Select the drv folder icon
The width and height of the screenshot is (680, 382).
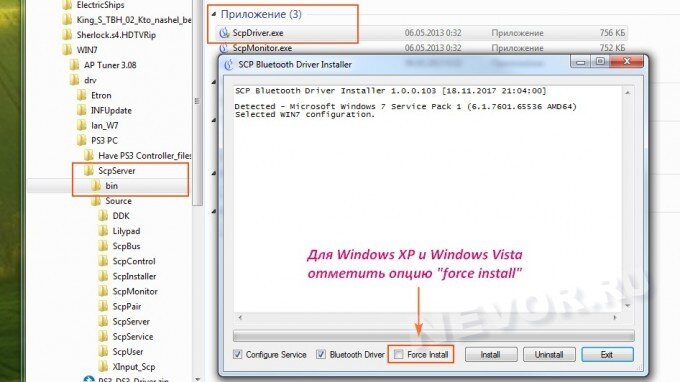coord(75,80)
